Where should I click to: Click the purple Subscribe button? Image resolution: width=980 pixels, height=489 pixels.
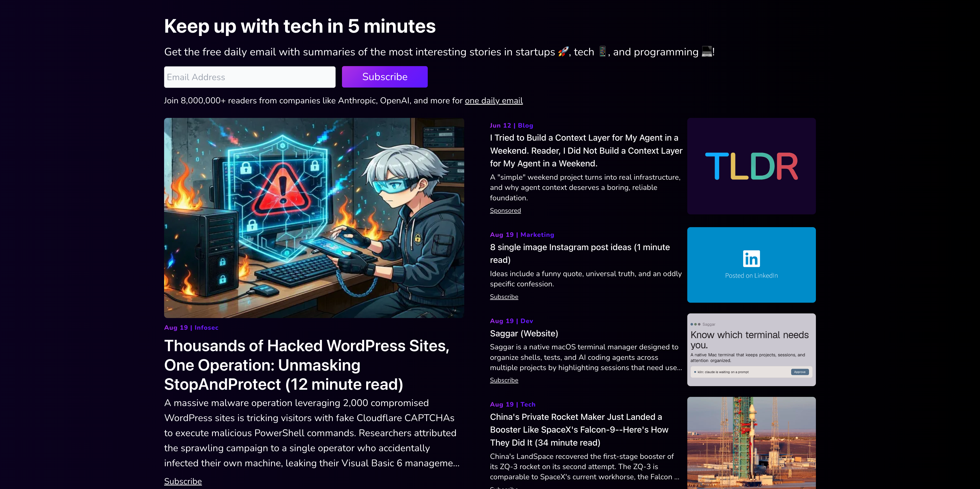(x=385, y=77)
